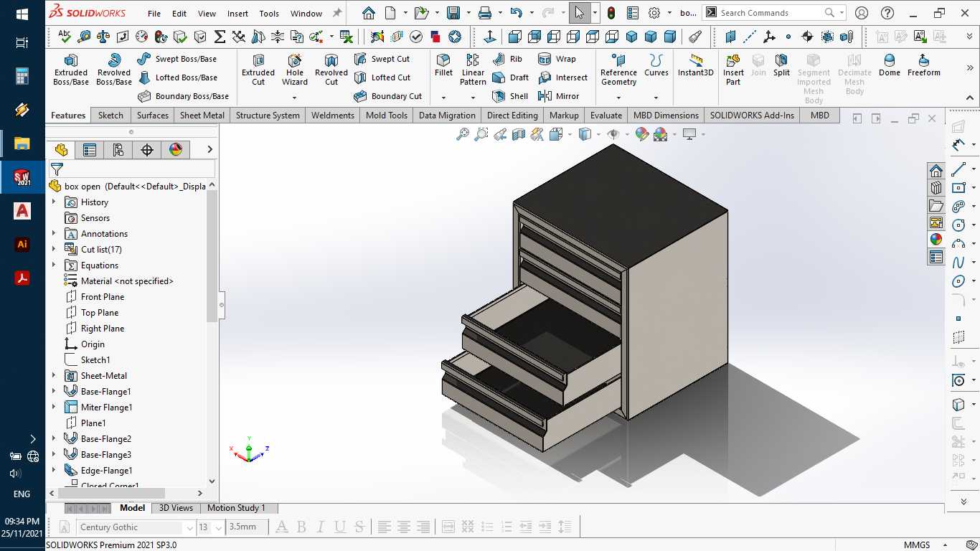980x551 pixels.
Task: Toggle Italic text formatting
Action: point(321,527)
